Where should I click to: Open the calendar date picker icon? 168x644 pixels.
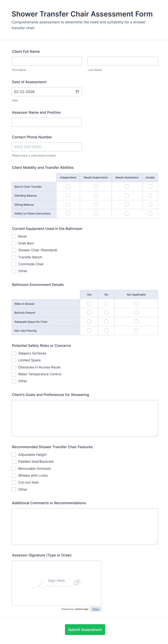(77, 92)
